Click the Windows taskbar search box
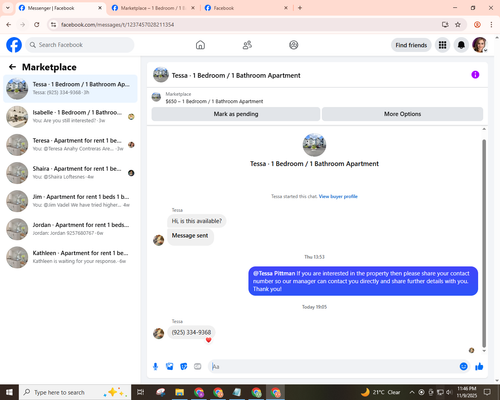The image size is (500, 400). point(75,392)
